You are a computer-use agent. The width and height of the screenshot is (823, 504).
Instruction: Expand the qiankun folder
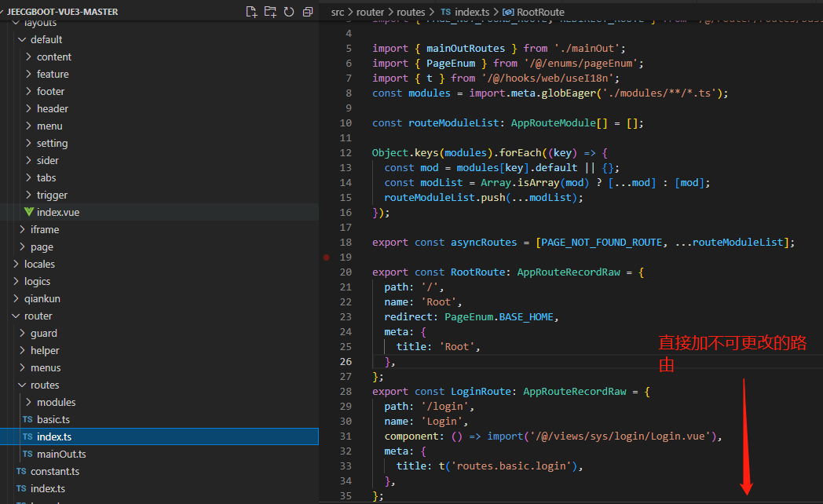tap(16, 298)
